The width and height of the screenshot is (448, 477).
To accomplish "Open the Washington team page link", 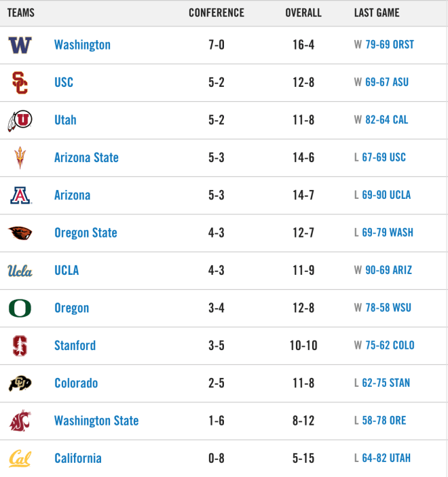I will pyautogui.click(x=82, y=45).
